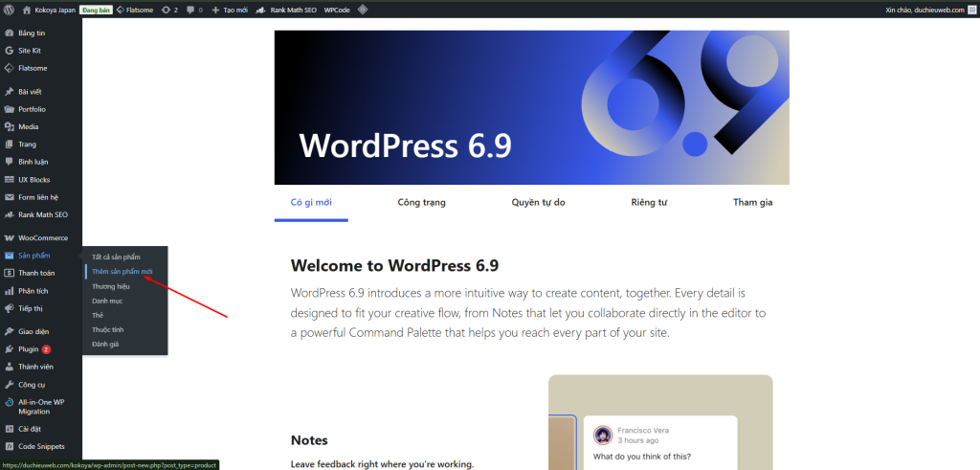Open Thuộc tính in product submenu
This screenshot has height=470, width=980.
(108, 329)
